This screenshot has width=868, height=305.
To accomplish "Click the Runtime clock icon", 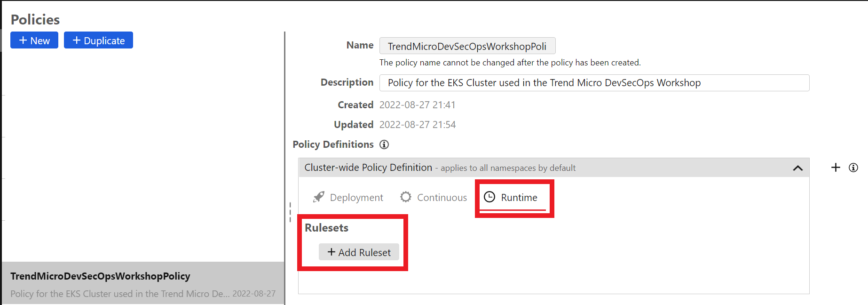I will point(489,197).
